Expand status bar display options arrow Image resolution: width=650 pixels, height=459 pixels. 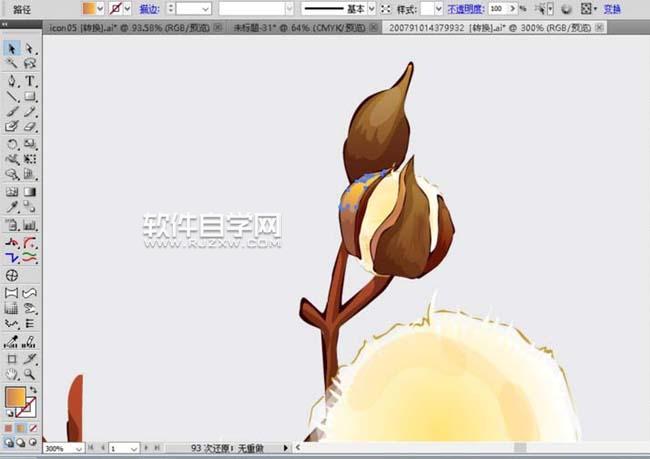click(285, 448)
